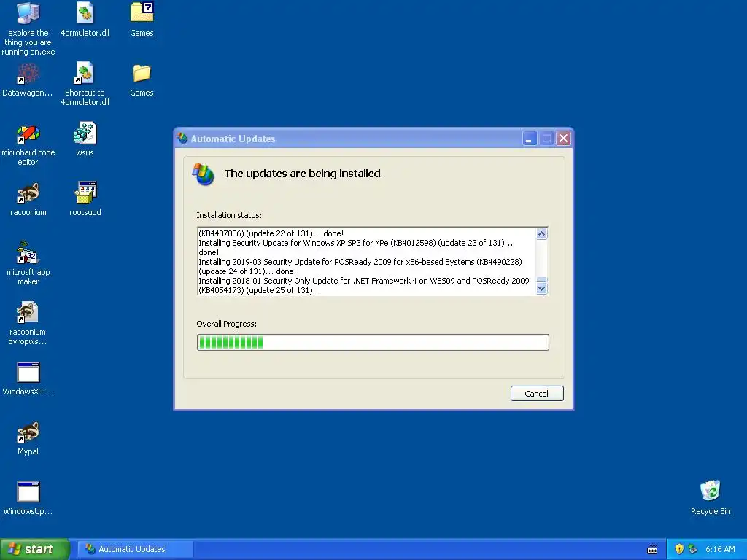Click the Automatic Updates title bar icon
Viewport: 747px width, 560px height.
pos(182,139)
